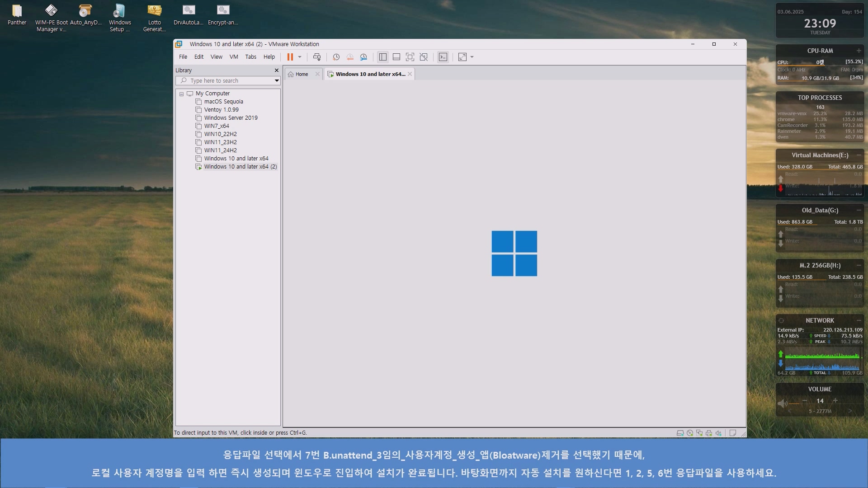Click the sound card status icon
Viewport: 868px width, 488px height.
718,433
